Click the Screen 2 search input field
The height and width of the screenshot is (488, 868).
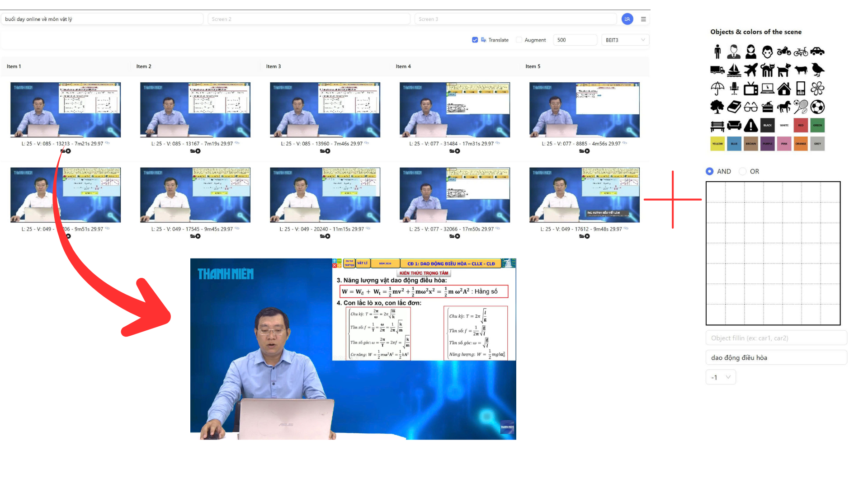coord(309,19)
